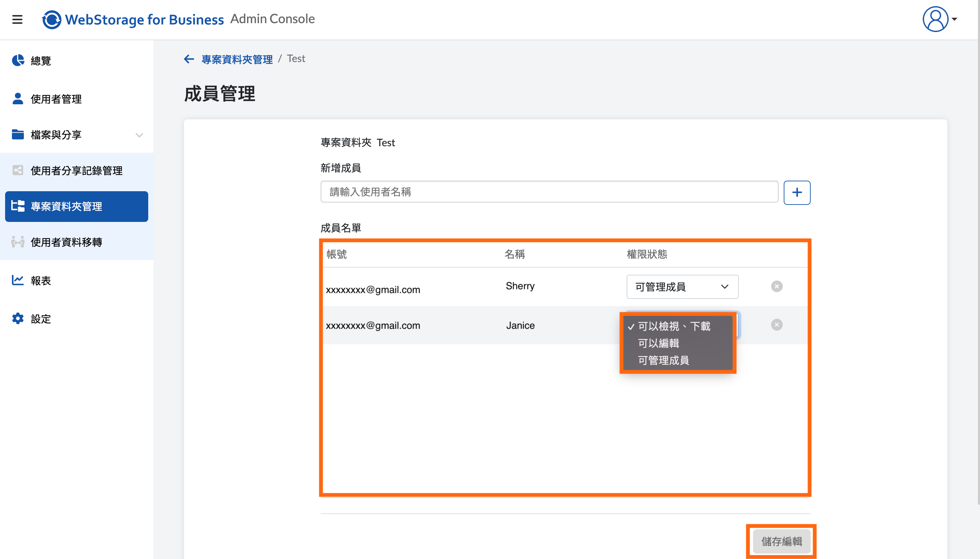The image size is (980, 559).
Task: Click the 成員管理 page heading
Action: [220, 94]
